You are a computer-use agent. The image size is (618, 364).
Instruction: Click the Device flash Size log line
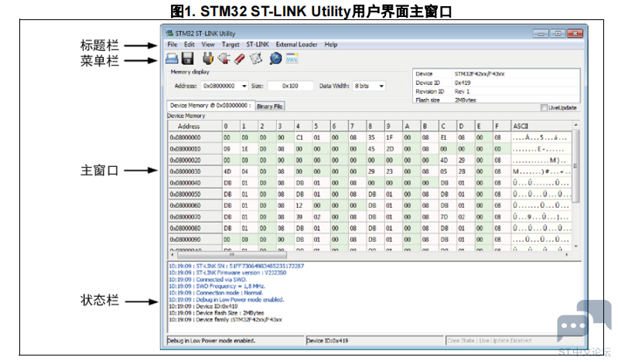click(217, 313)
